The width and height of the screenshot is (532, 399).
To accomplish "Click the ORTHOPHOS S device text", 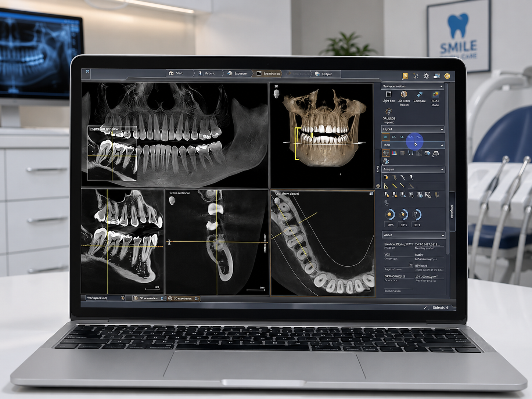I will (395, 276).
